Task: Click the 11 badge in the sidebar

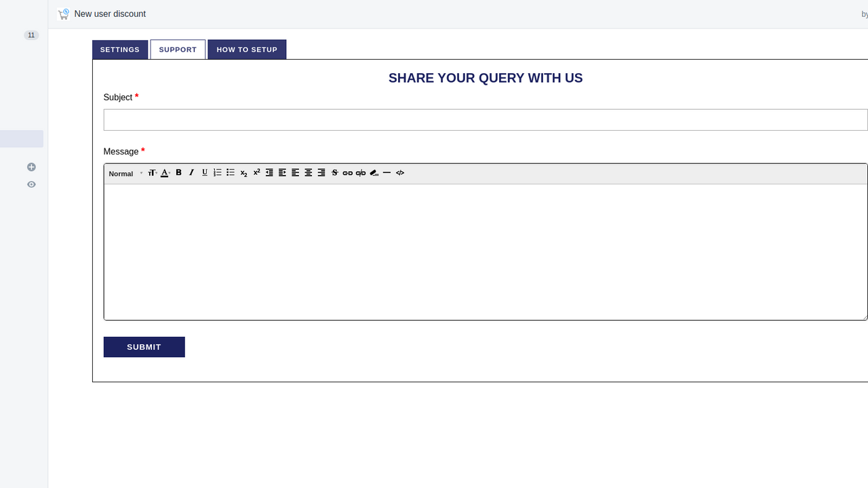Action: pyautogui.click(x=31, y=35)
